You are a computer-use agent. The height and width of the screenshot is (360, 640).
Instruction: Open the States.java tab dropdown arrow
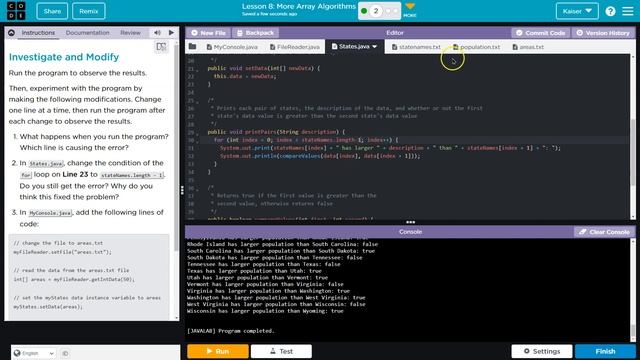(375, 47)
